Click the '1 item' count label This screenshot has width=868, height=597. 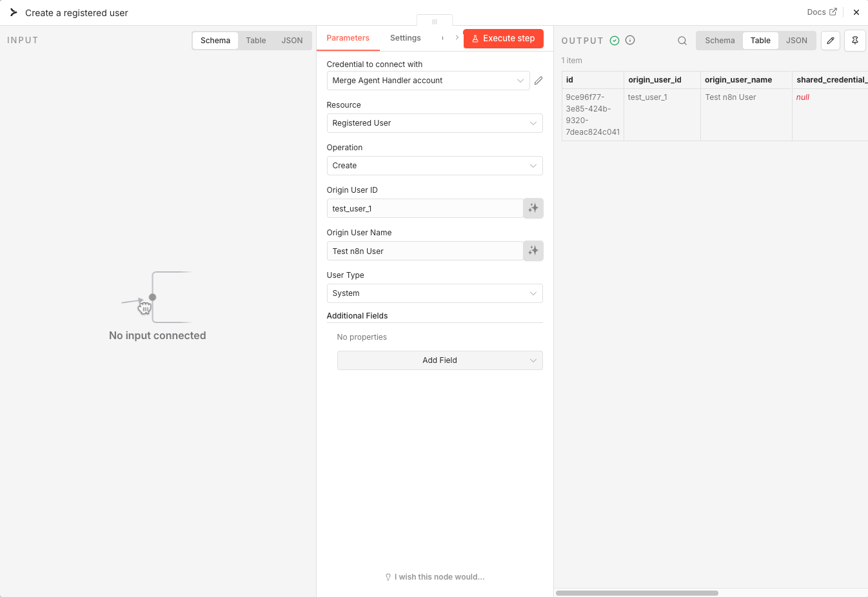pyautogui.click(x=571, y=61)
